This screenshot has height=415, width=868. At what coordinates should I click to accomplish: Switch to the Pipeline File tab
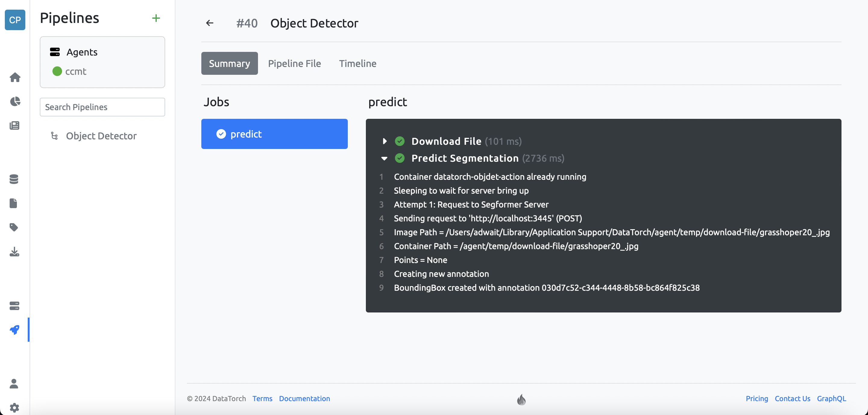[x=294, y=63]
